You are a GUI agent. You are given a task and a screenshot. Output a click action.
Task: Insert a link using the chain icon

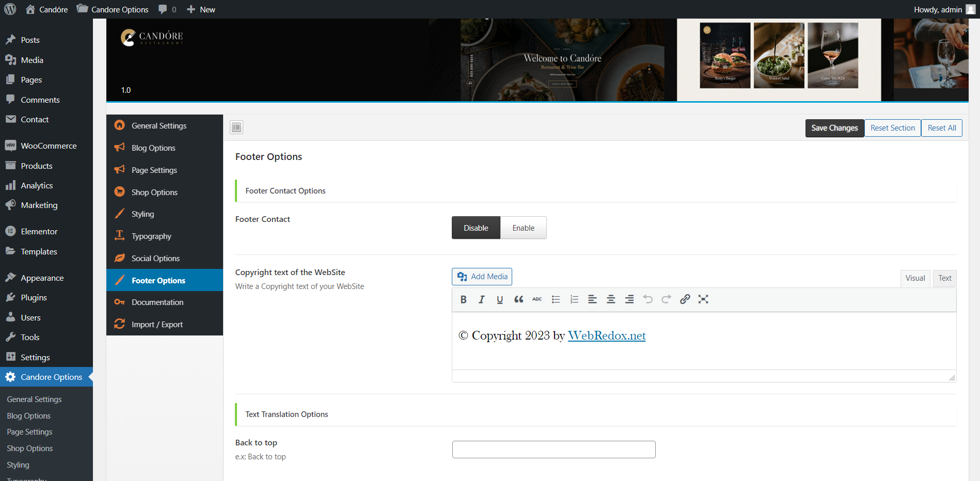coord(685,299)
